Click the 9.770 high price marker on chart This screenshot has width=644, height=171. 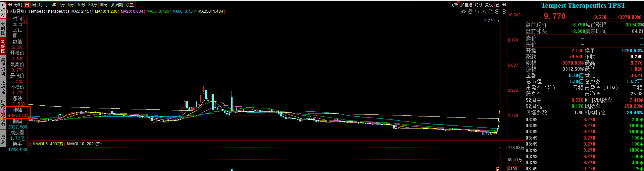tap(489, 21)
